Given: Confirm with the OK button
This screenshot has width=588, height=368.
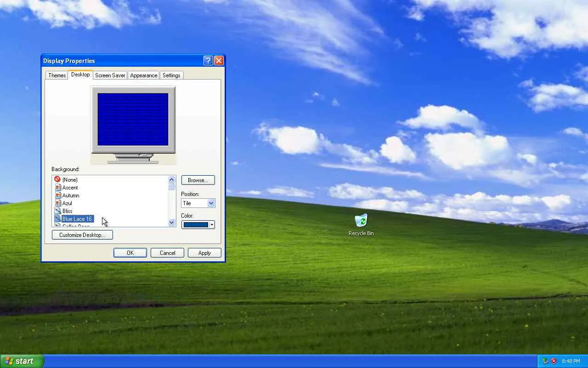Looking at the screenshot, I should 130,253.
